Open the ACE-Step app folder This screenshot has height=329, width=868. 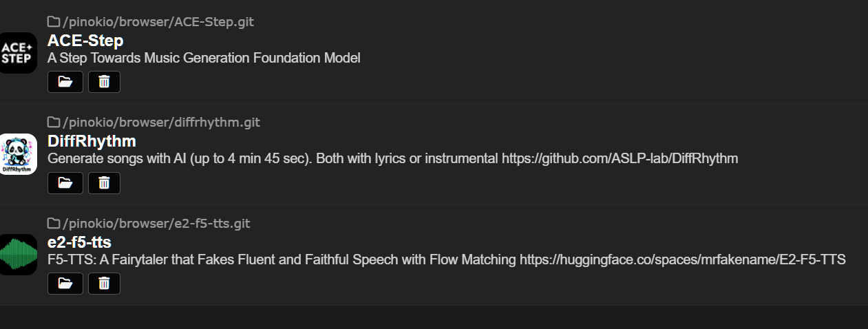tap(65, 82)
